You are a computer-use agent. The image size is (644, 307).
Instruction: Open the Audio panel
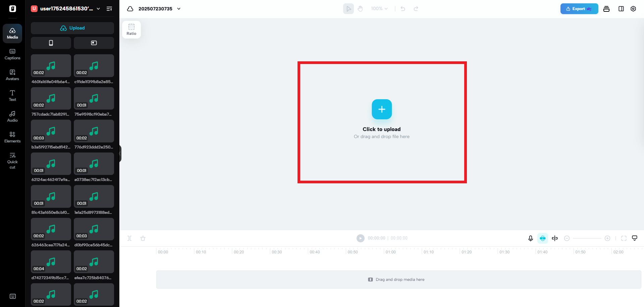(x=12, y=116)
